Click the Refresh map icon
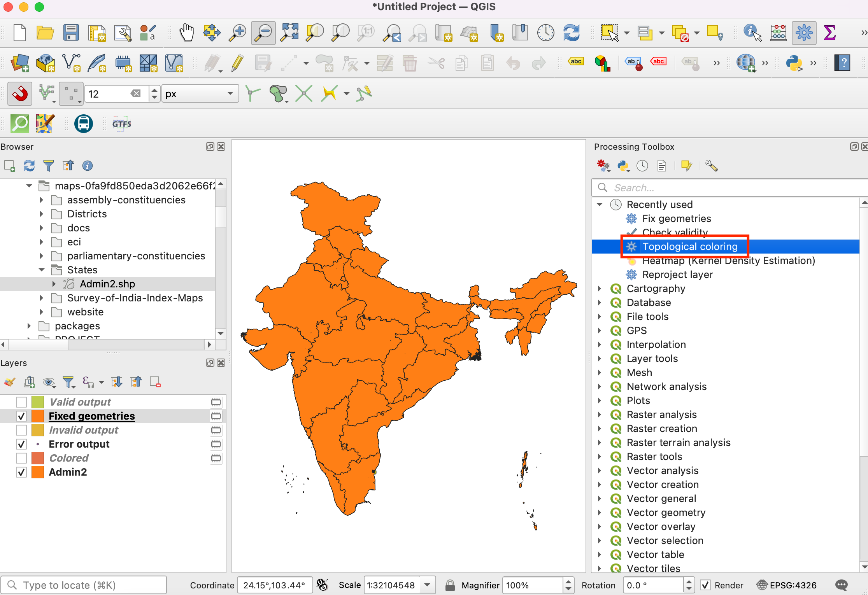Screen dimensions: 868x595 [x=571, y=33]
